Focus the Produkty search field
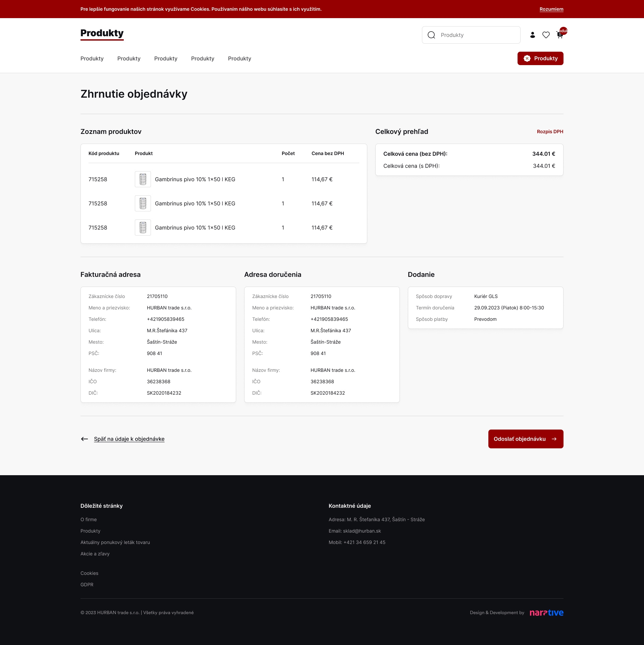The width and height of the screenshot is (644, 645). point(471,35)
